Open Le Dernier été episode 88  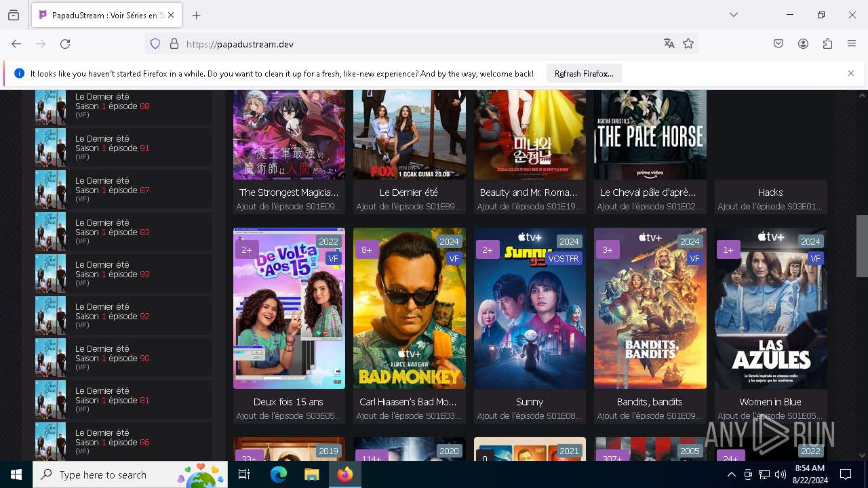tap(123, 106)
